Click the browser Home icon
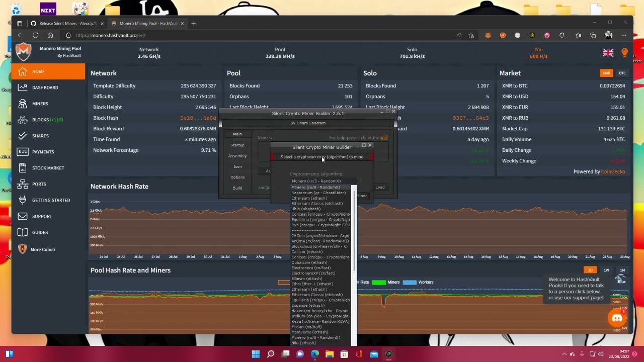This screenshot has height=362, width=644. 50,35
